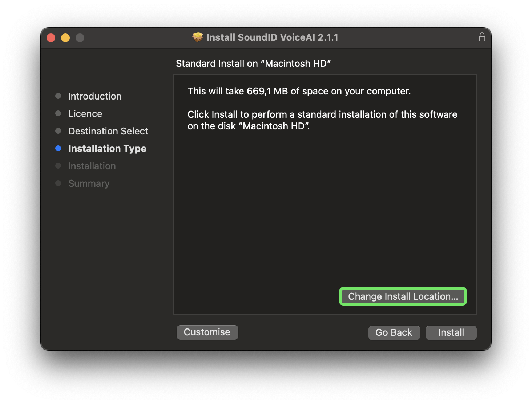Click the 'Click Install to perform' paragraph
The image size is (532, 404).
(x=322, y=120)
